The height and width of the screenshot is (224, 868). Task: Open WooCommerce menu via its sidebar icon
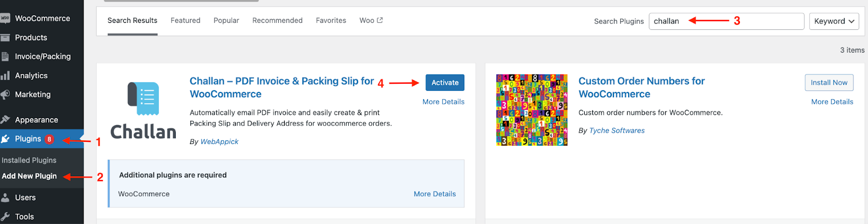pos(5,18)
